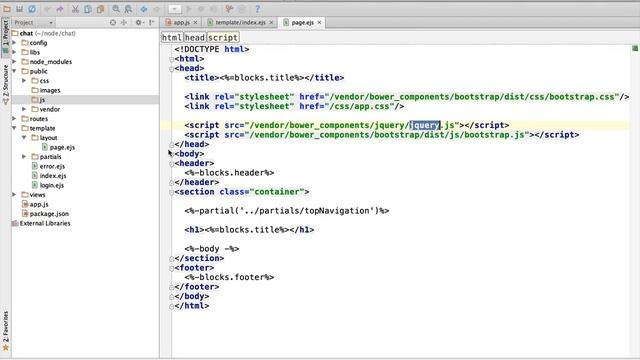Click the green inspection status indicator

click(635, 48)
